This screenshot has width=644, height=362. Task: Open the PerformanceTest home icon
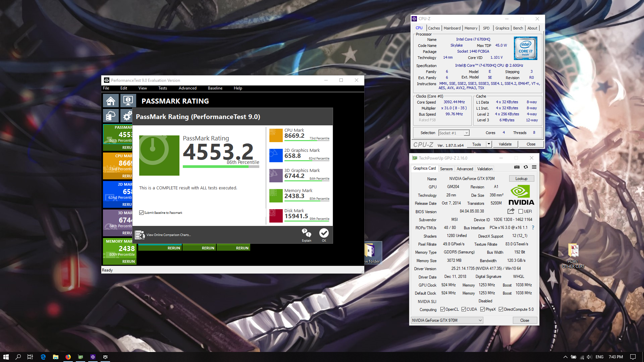click(x=111, y=101)
